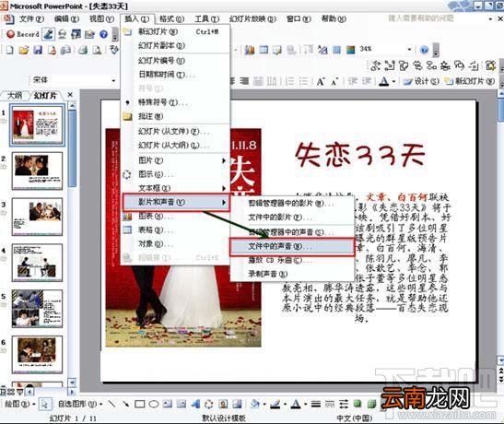Select the Line tool in drawing toolbar
504x424 pixels.
point(111,404)
